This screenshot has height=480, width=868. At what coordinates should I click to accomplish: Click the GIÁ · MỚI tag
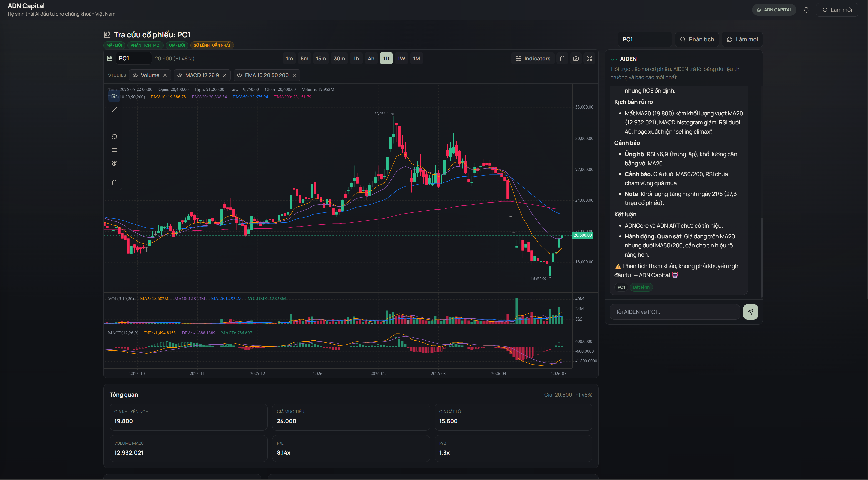pos(177,45)
